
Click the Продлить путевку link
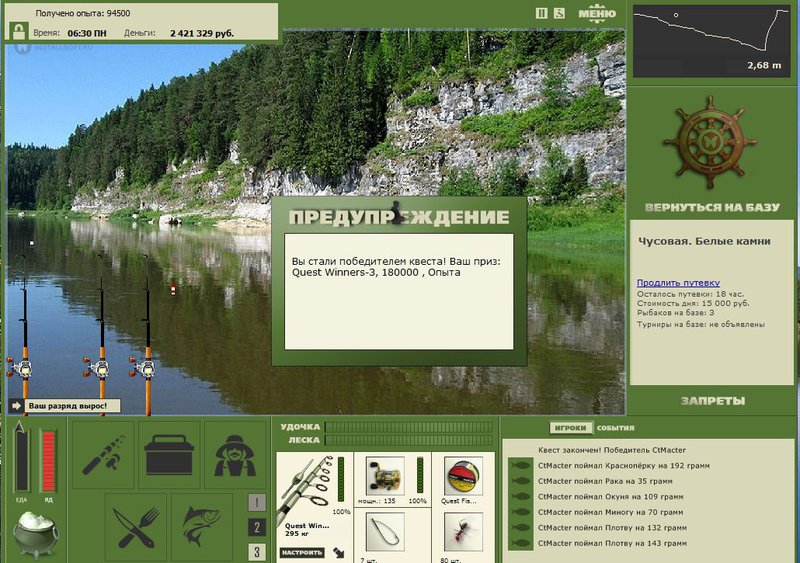tap(678, 283)
